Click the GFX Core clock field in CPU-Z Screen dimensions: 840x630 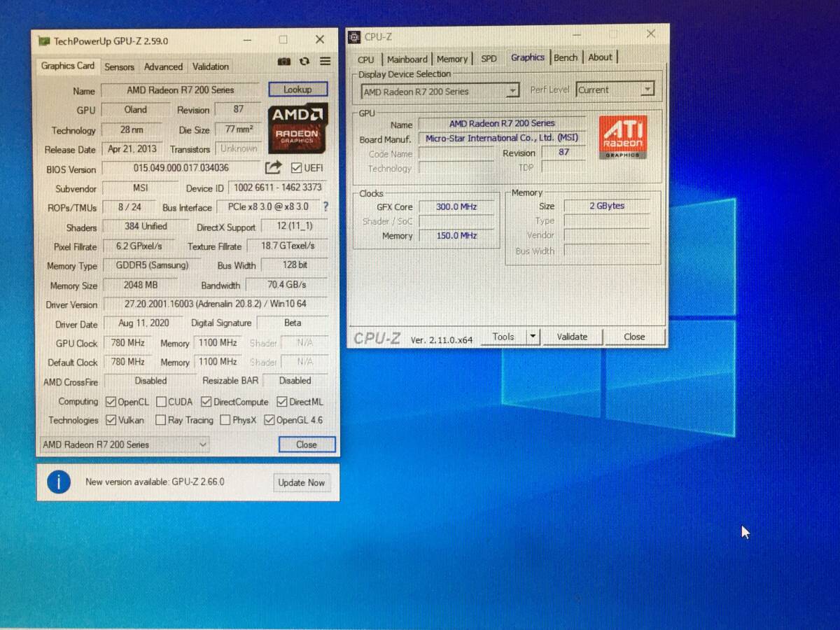pos(456,207)
